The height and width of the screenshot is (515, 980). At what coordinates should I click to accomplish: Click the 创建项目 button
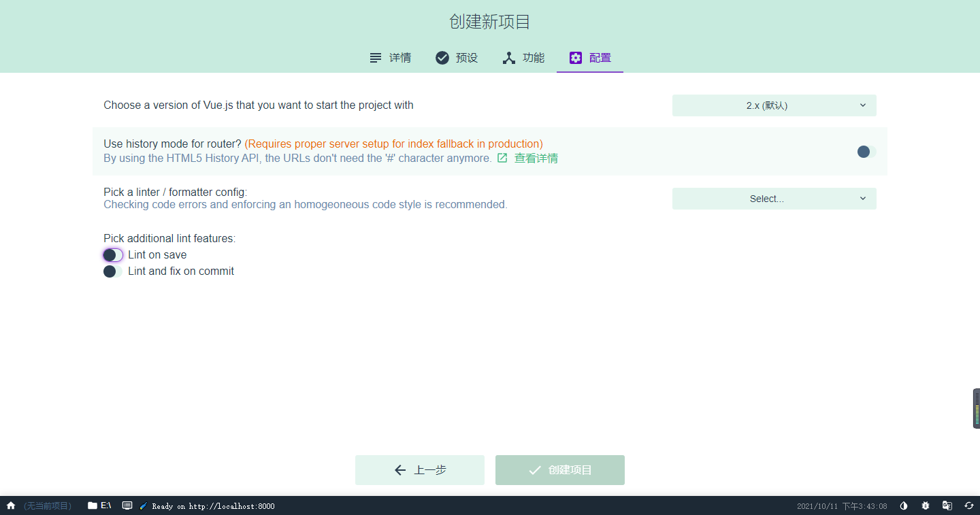pos(559,469)
